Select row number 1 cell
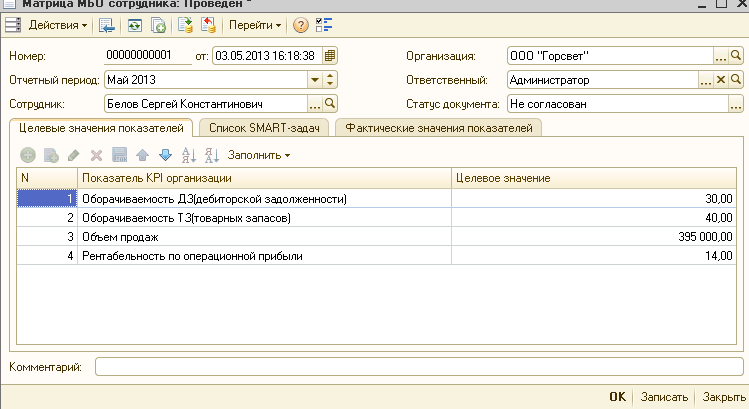Image resolution: width=749 pixels, height=409 pixels. pos(47,198)
